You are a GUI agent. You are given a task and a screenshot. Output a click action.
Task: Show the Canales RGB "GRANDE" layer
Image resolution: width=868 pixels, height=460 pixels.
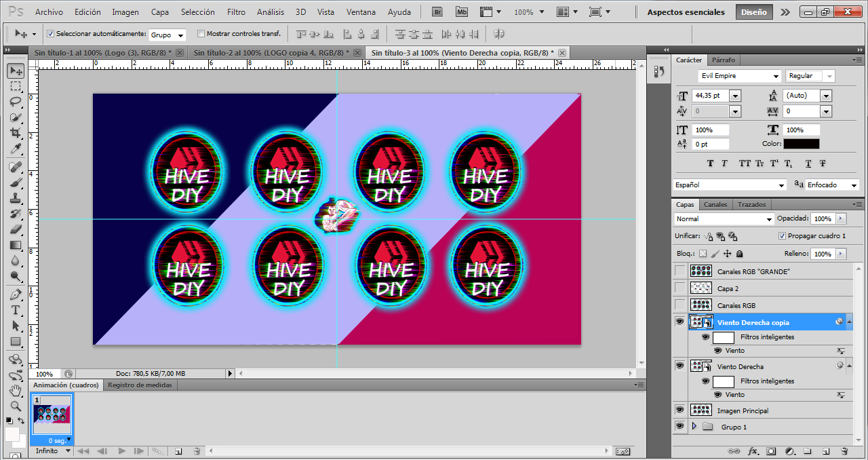(680, 271)
